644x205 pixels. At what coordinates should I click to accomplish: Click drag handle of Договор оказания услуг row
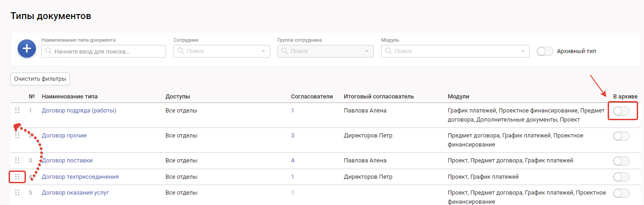tap(17, 192)
